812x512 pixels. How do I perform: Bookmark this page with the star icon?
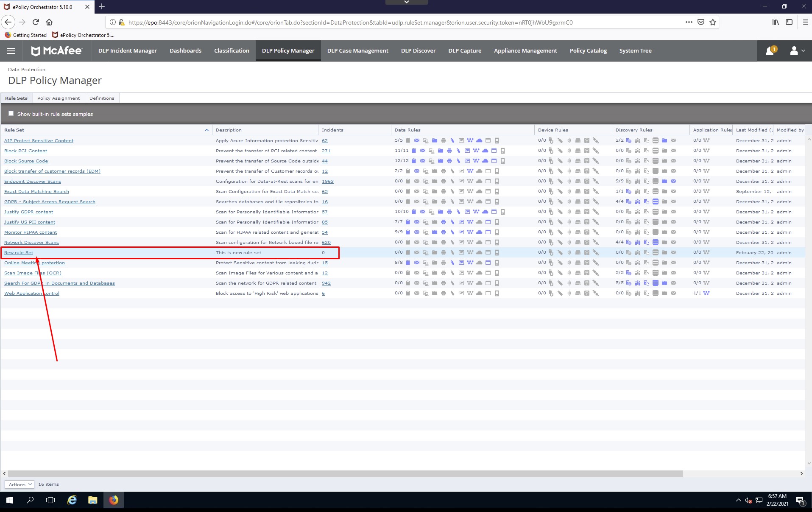tap(713, 22)
